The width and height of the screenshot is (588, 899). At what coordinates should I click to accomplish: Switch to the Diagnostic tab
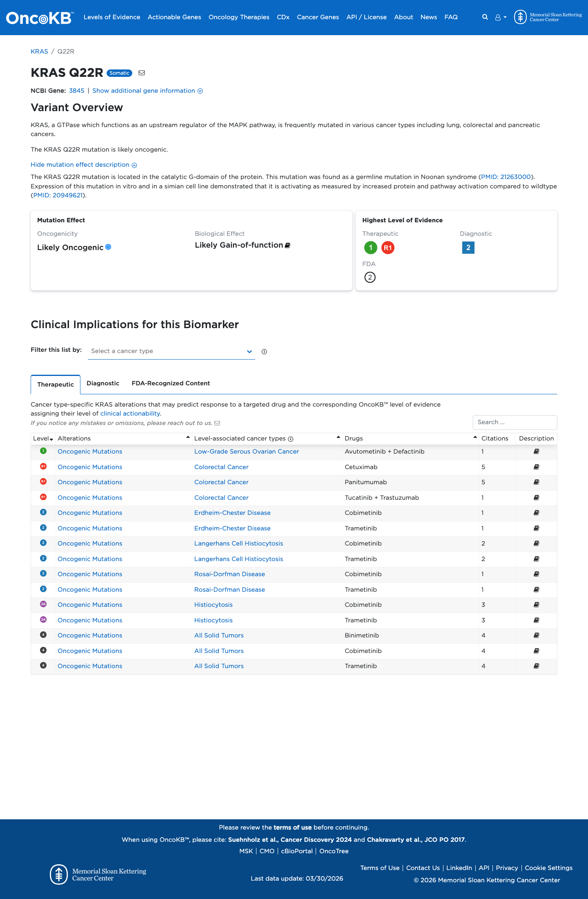[103, 383]
